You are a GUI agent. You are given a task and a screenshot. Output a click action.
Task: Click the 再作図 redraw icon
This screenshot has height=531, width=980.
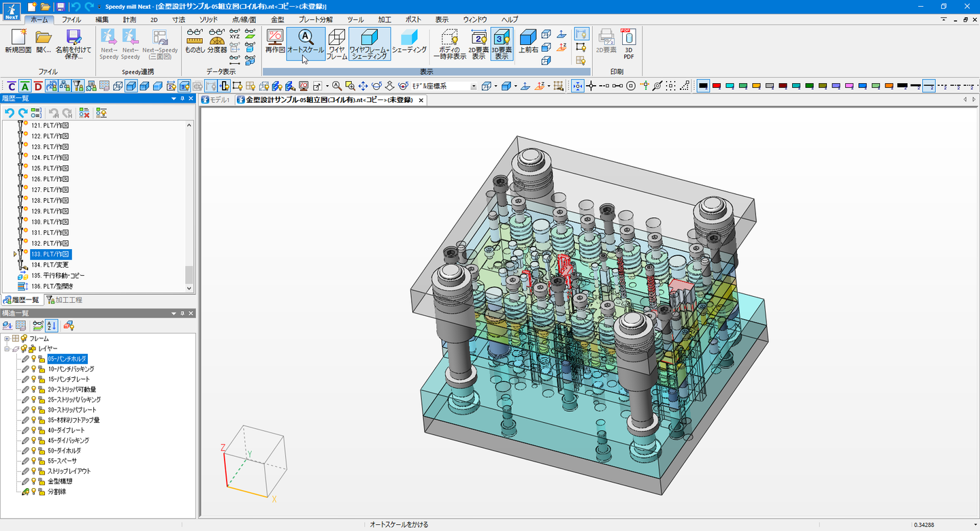coord(275,43)
